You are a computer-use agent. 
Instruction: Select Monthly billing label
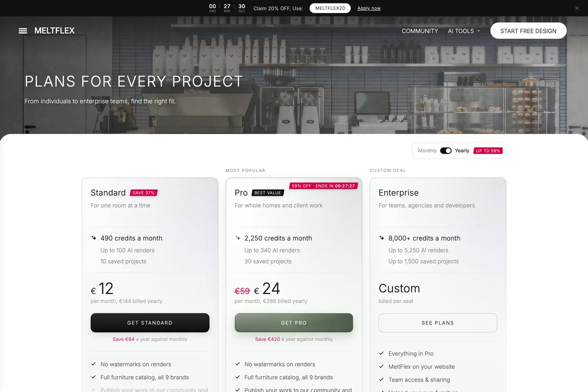(x=427, y=151)
